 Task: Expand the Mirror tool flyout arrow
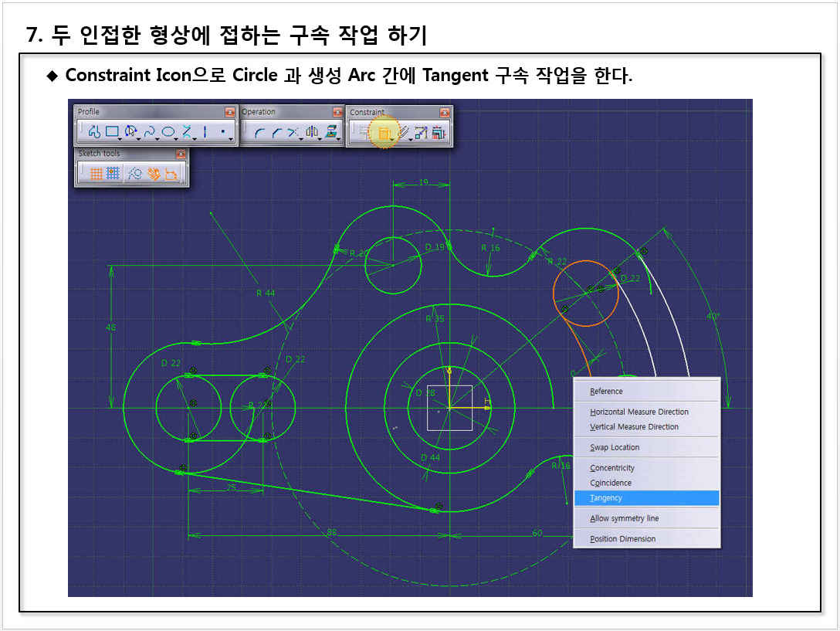(x=320, y=139)
